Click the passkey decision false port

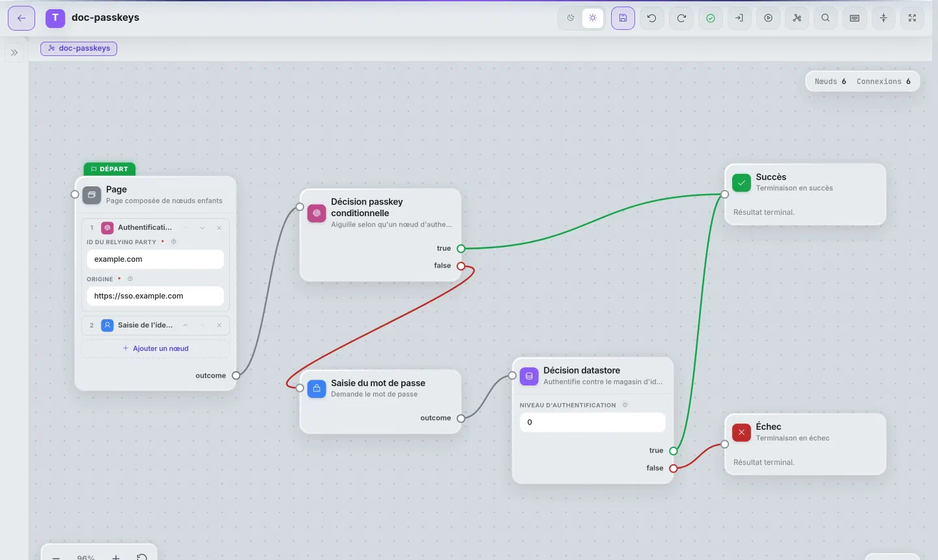pyautogui.click(x=461, y=266)
